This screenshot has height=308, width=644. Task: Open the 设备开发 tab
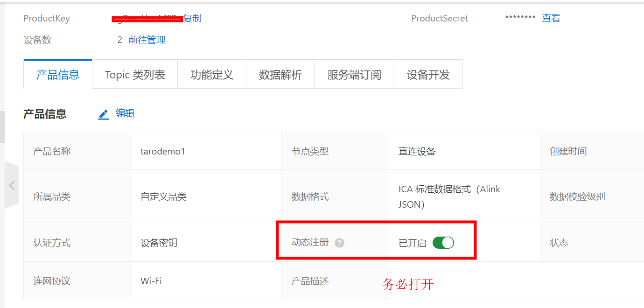[428, 75]
